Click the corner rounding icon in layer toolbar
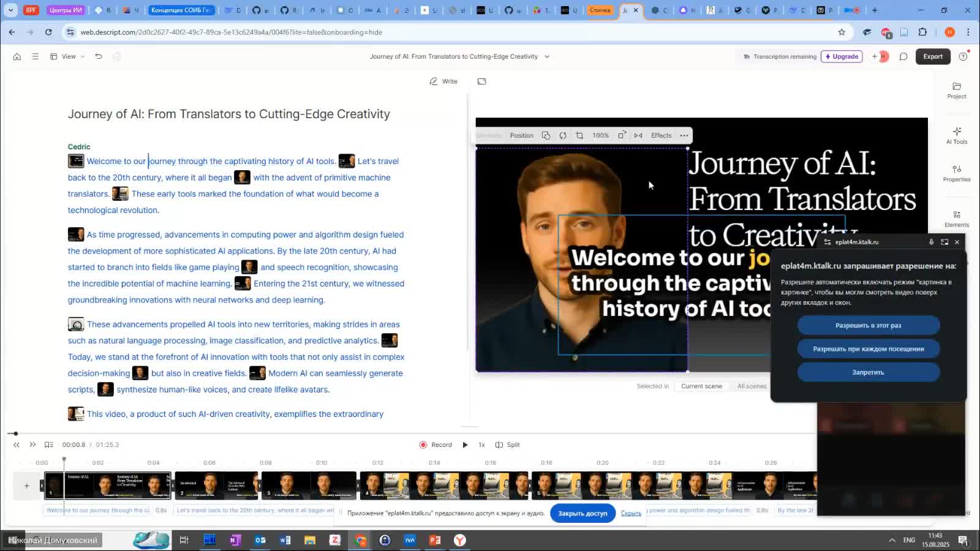This screenshot has width=980, height=551. pyautogui.click(x=622, y=135)
